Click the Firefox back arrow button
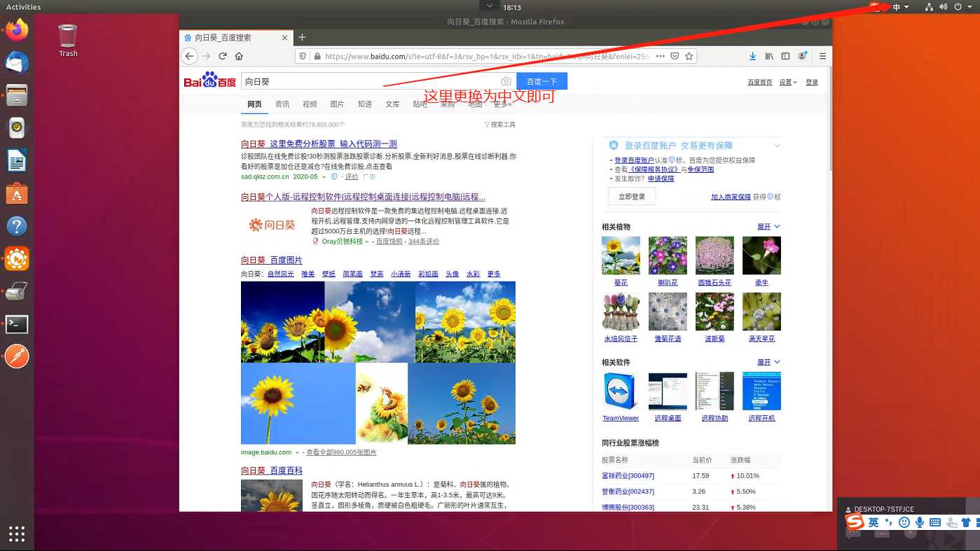980x551 pixels. (x=189, y=56)
